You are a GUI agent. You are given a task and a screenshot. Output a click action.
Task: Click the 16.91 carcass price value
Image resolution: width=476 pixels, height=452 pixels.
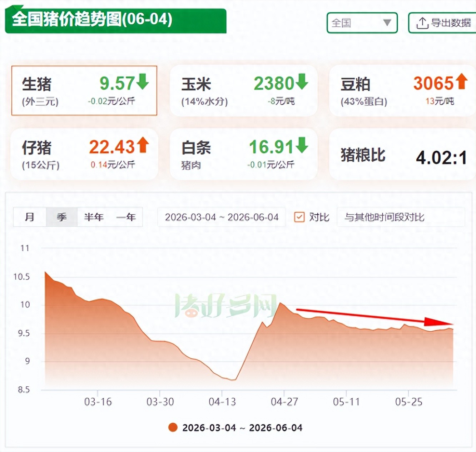point(271,147)
